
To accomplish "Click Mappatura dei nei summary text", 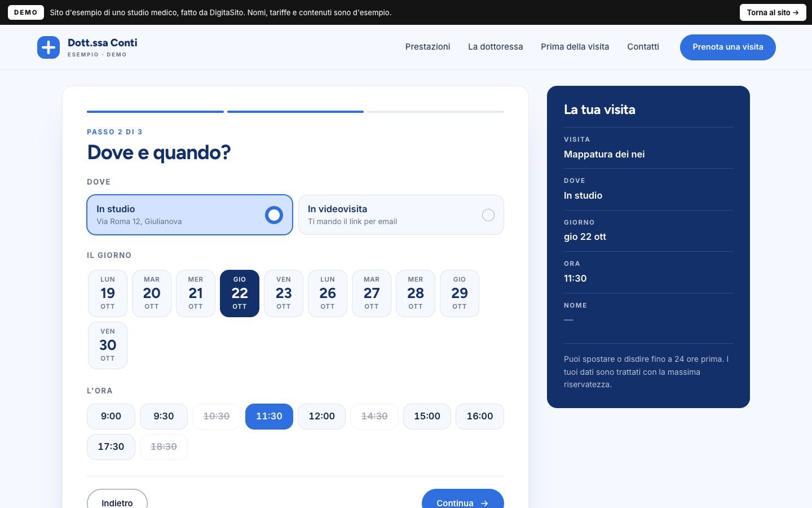I will pos(604,154).
